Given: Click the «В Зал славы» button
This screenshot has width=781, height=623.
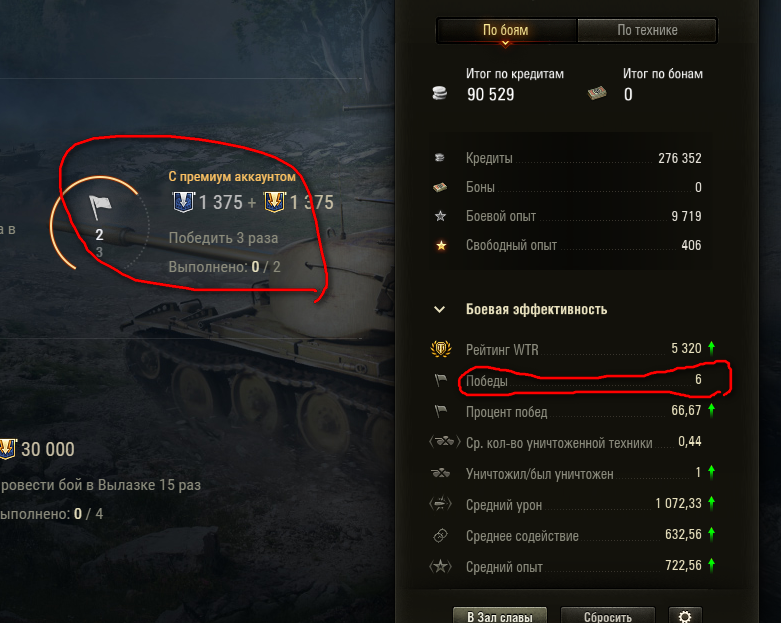Looking at the screenshot, I should (x=500, y=617).
